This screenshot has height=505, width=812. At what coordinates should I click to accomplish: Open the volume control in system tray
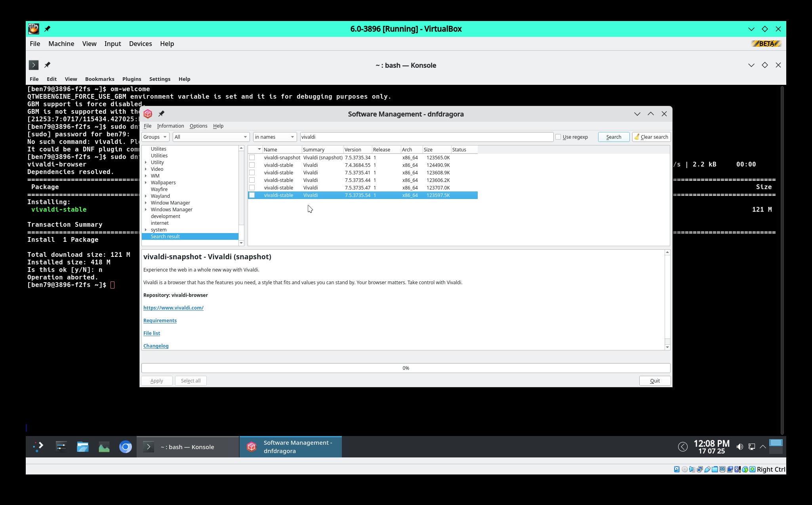tap(740, 447)
